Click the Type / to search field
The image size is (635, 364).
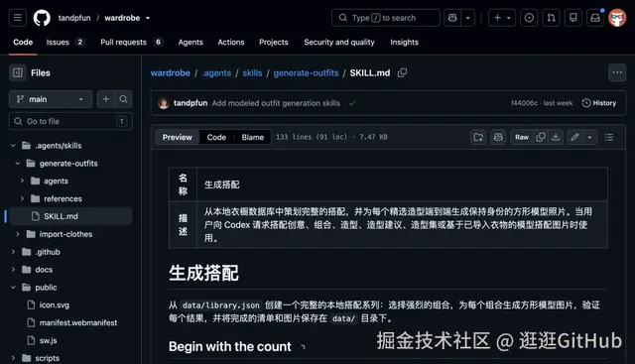pyautogui.click(x=386, y=18)
